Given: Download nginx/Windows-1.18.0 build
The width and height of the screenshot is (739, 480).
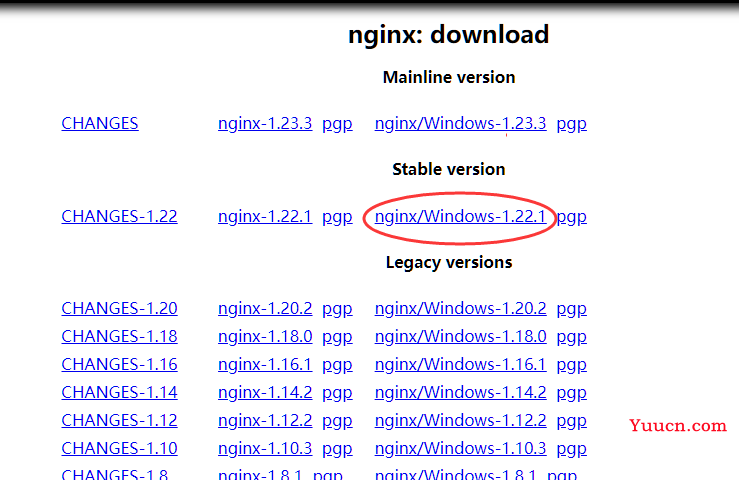Looking at the screenshot, I should [x=460, y=336].
